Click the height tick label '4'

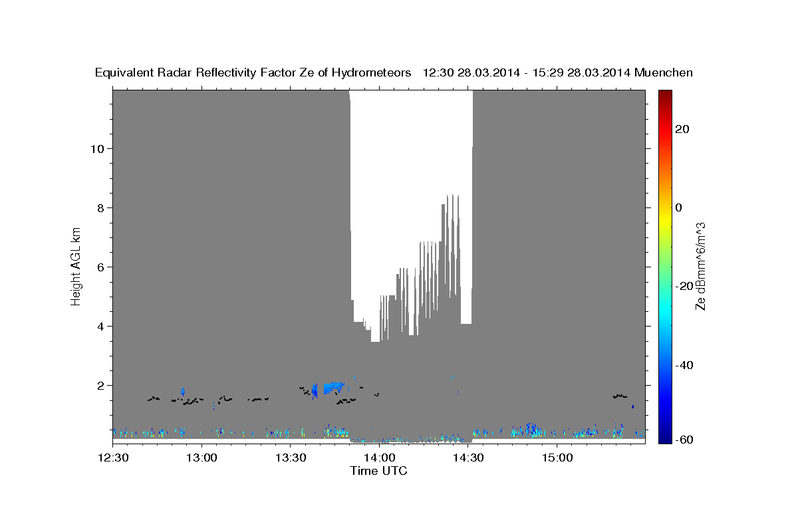100,326
